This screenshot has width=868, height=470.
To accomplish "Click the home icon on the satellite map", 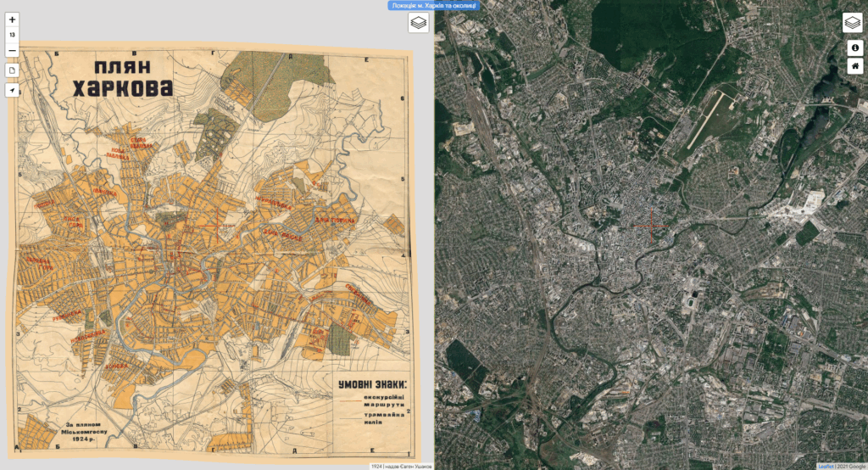I will (x=855, y=66).
